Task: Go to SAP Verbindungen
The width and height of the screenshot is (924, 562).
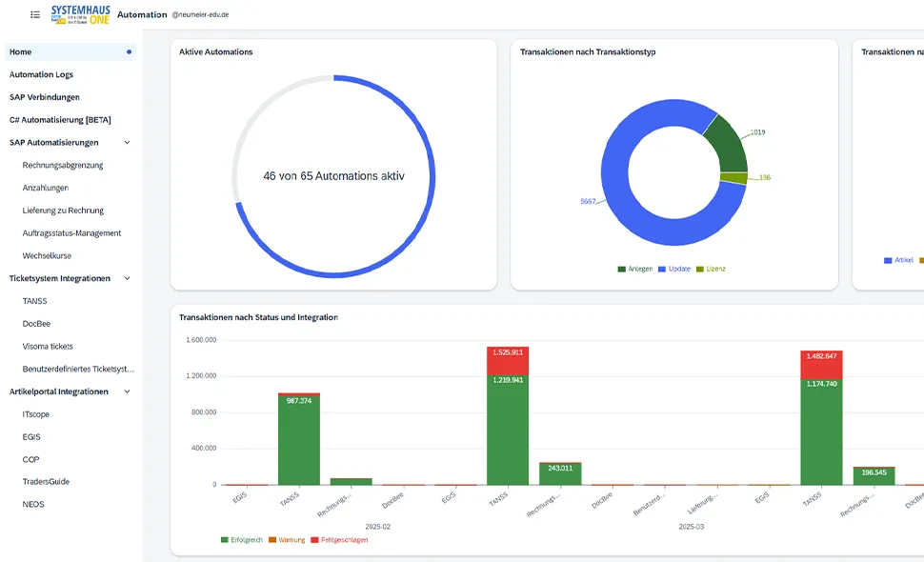Action: [44, 97]
